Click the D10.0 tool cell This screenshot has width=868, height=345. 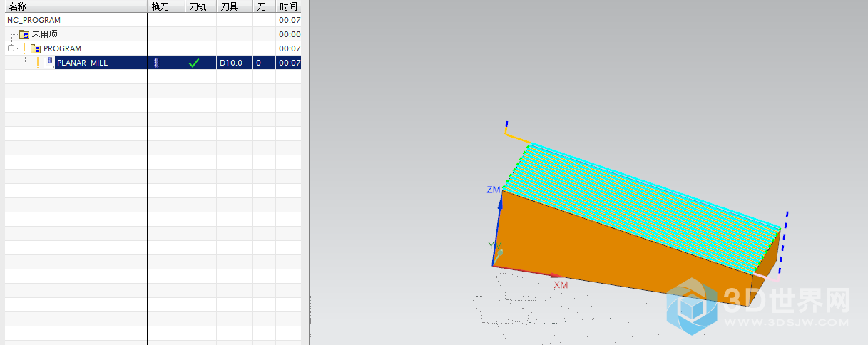(234, 63)
